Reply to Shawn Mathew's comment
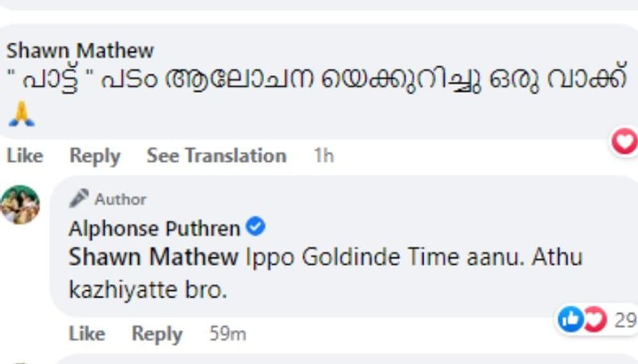The width and height of the screenshot is (638, 364). tap(95, 156)
